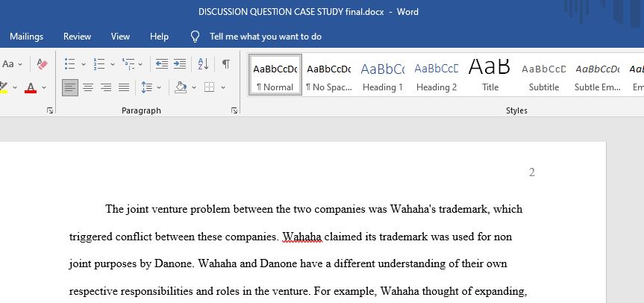Open the Multilevel List dropdown arrow
This screenshot has height=303, width=644.
(140, 64)
